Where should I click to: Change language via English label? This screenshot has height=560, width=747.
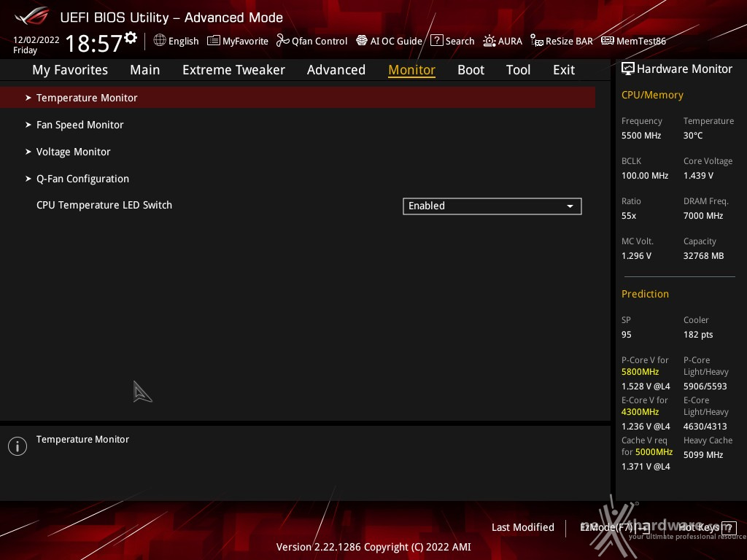183,41
